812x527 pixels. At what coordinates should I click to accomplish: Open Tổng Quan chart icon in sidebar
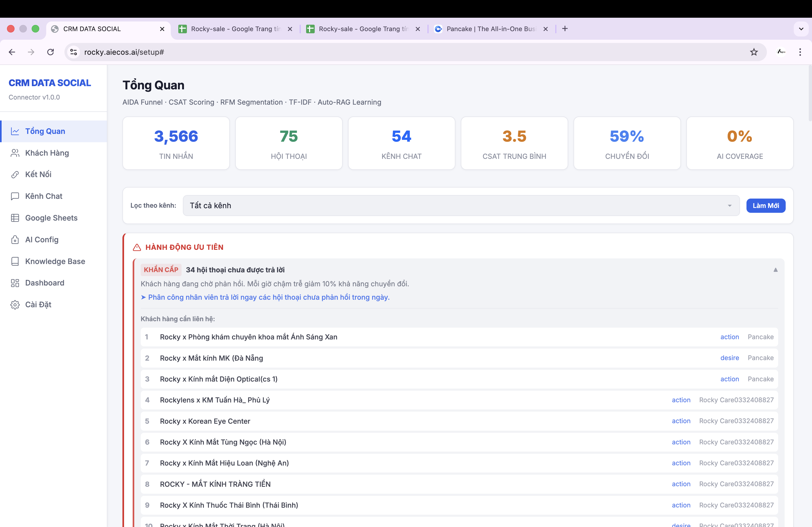[15, 131]
